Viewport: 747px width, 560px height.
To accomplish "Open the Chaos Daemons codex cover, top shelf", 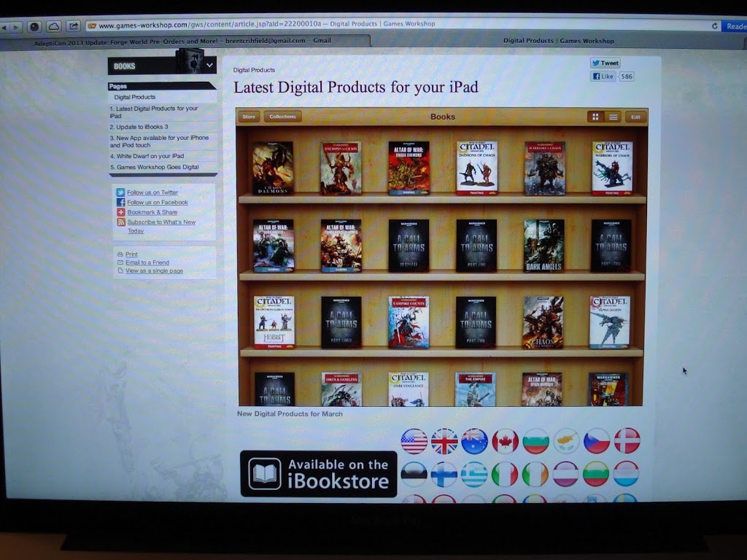I will click(273, 168).
